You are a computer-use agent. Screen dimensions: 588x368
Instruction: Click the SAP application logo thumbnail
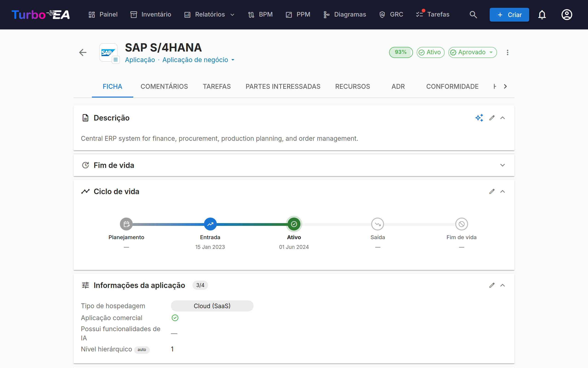(x=108, y=52)
